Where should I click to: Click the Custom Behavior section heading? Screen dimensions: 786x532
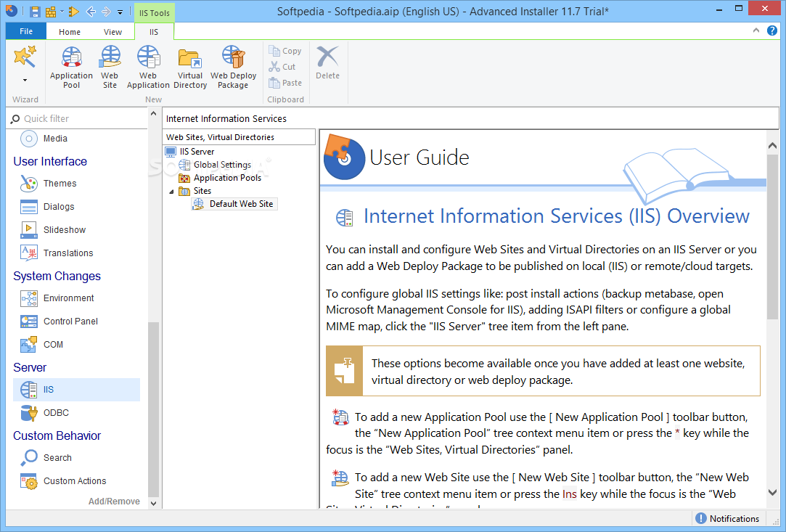click(57, 435)
